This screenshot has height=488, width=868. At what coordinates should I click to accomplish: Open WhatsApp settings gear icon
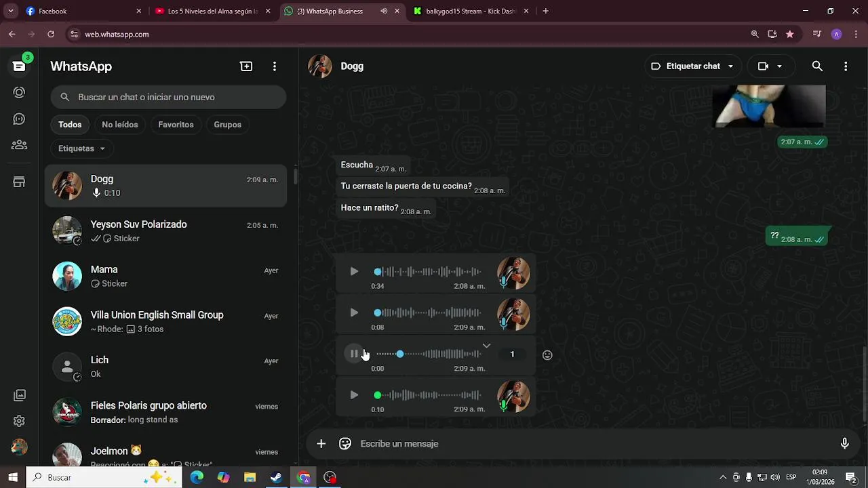coord(19,421)
